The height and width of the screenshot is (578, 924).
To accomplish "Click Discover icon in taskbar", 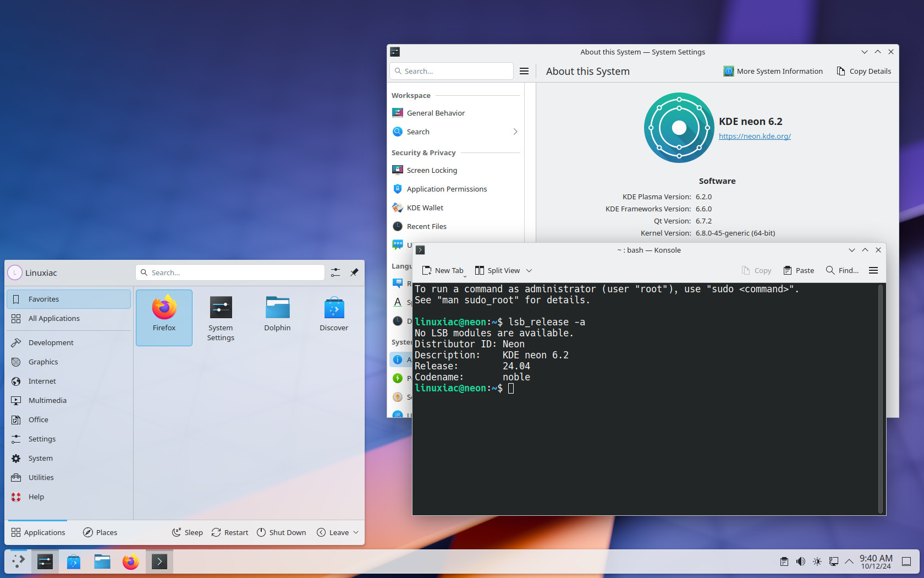I will [74, 561].
